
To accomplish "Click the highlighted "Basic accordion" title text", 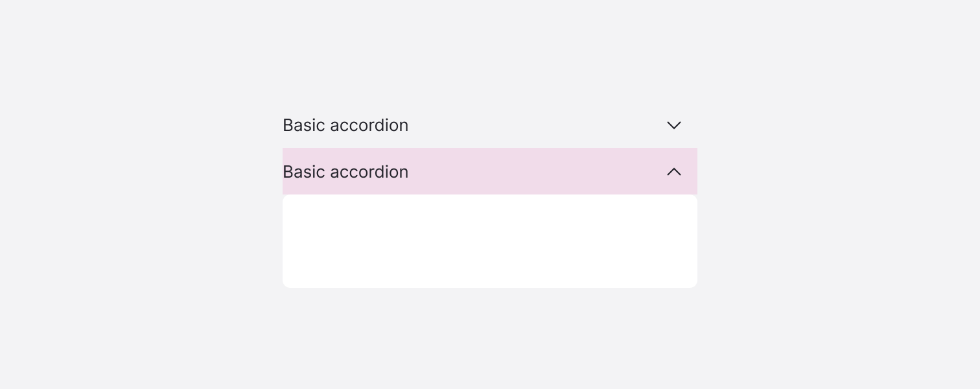I will coord(345,172).
